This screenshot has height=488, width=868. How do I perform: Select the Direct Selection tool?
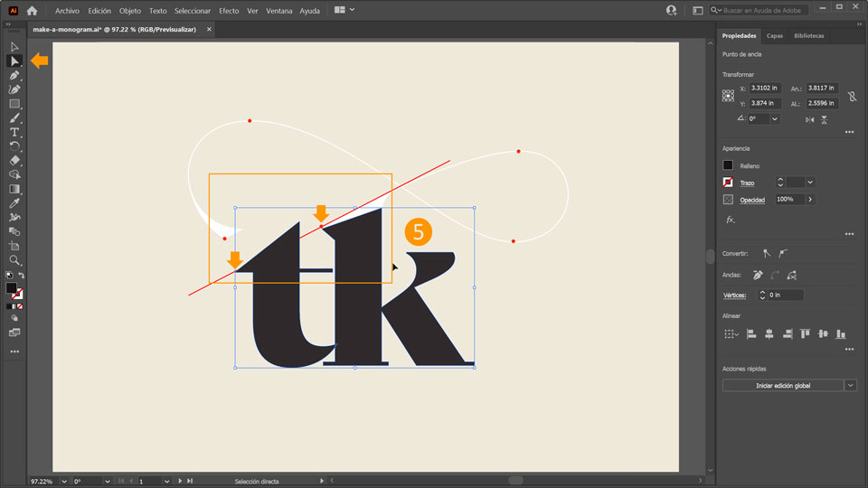tap(14, 61)
